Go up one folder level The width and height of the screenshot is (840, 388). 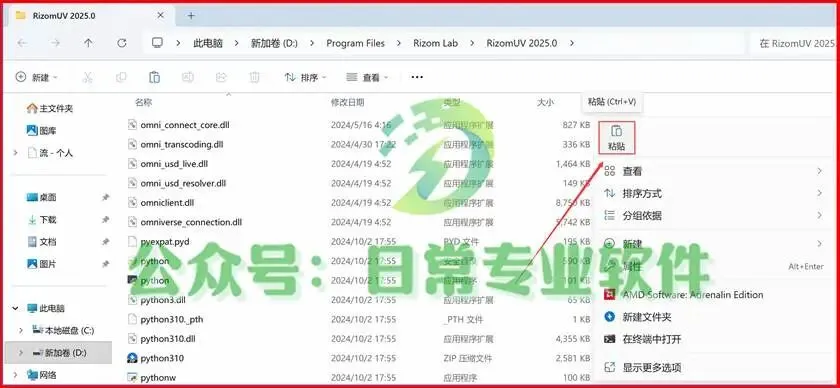[88, 43]
